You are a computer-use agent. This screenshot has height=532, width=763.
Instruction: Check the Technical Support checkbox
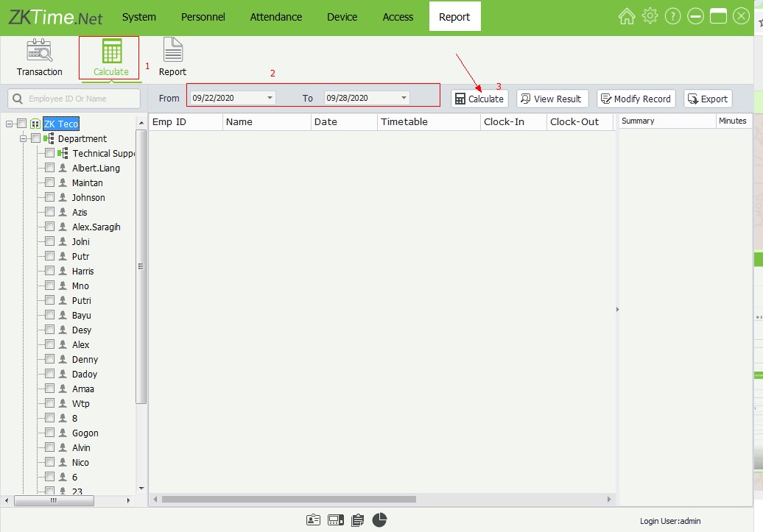click(x=49, y=153)
